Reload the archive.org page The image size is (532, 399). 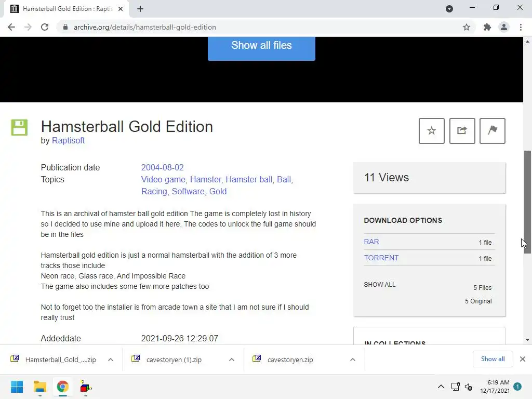click(45, 27)
